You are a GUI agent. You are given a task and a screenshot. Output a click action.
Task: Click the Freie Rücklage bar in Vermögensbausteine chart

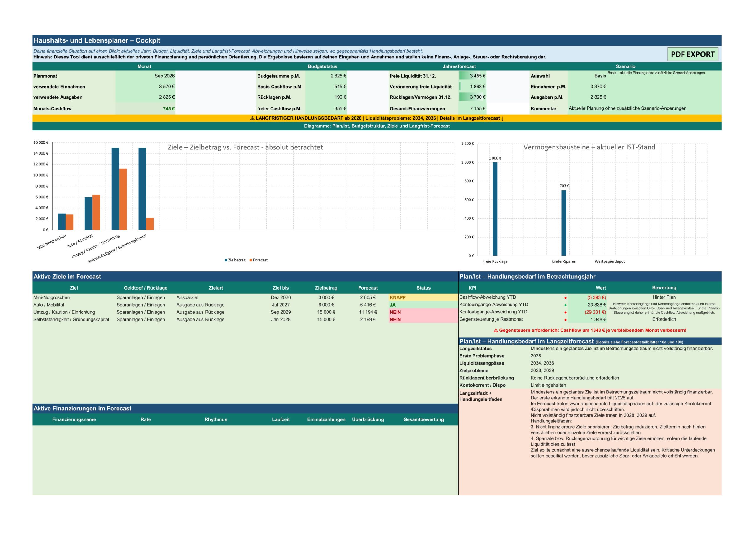tap(495, 209)
